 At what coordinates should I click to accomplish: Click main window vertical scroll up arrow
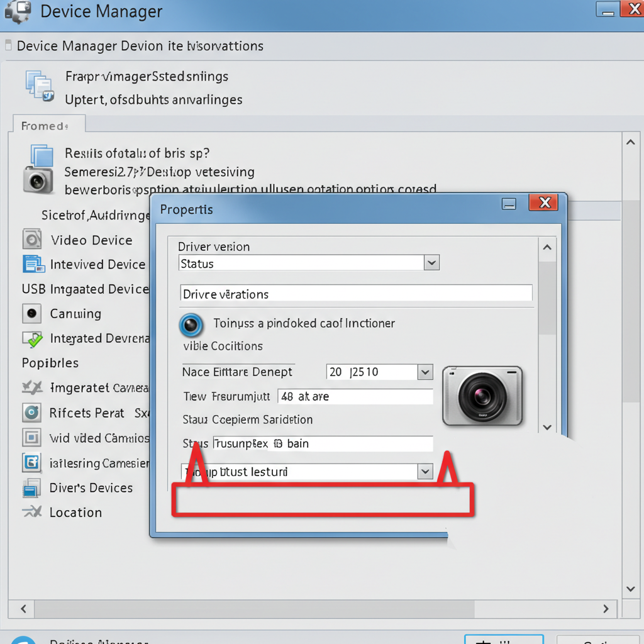tap(631, 142)
